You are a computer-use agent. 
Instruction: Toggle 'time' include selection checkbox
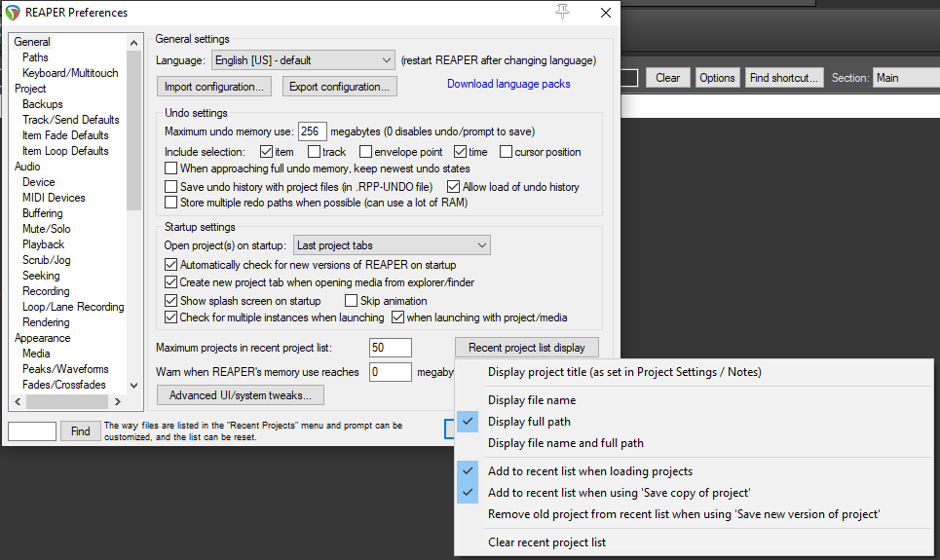click(461, 152)
